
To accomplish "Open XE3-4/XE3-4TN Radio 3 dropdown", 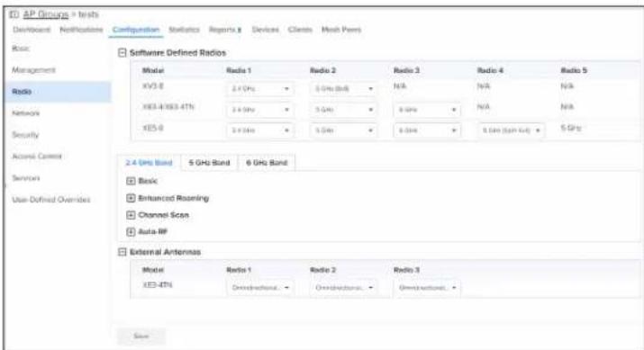I will 427,110.
